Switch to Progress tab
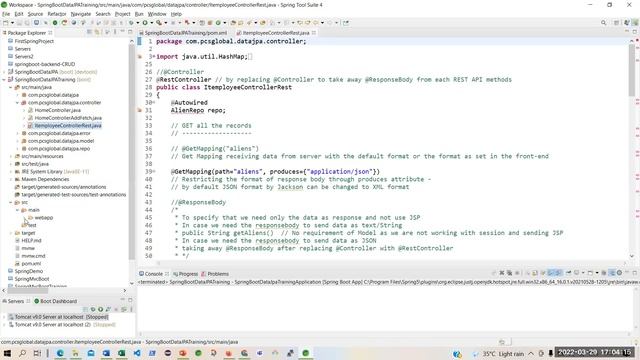This screenshot has height=360, width=640. tap(185, 274)
